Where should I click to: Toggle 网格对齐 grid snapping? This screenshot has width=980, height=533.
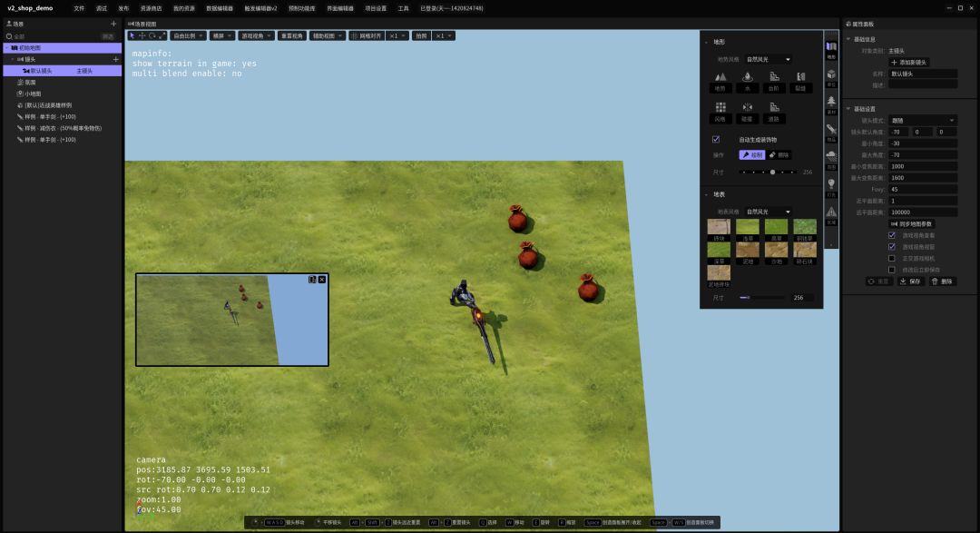pos(367,35)
